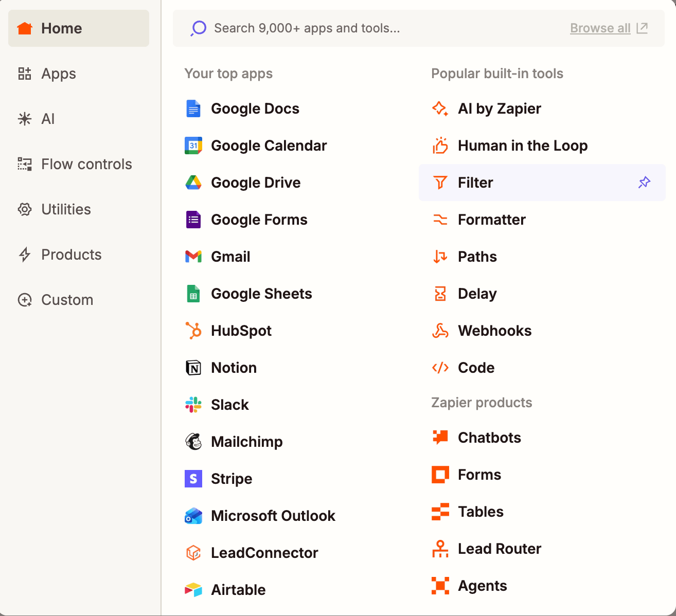Click the Google Calendar icon
Screen dimensions: 676x616
pos(193,146)
